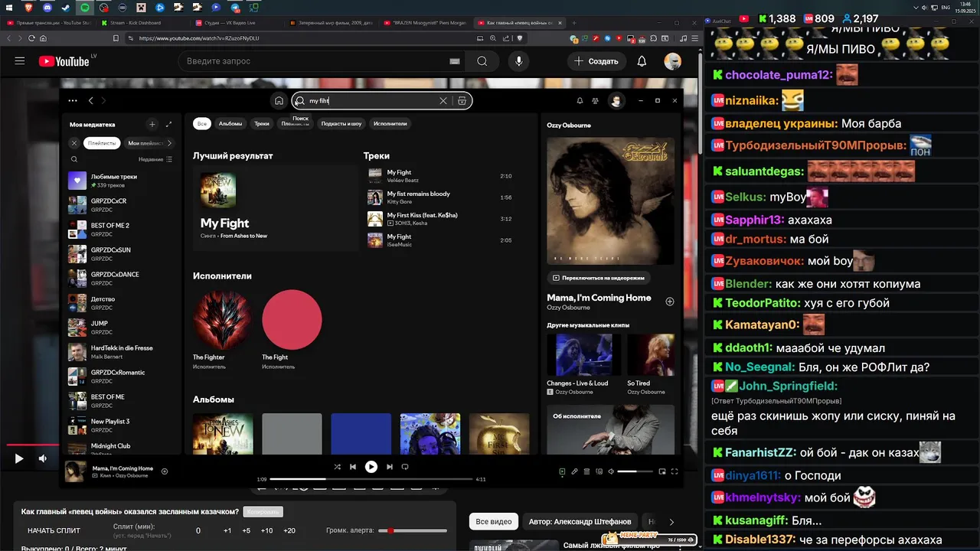Clear the library filter with X
This screenshot has height=551, width=980.
pyautogui.click(x=74, y=143)
